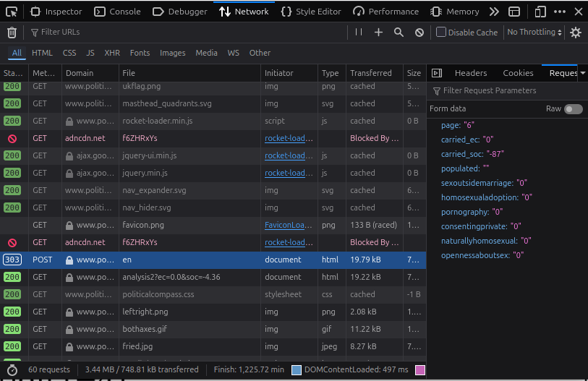Toggle Raw form data switch
The height and width of the screenshot is (381, 588).
coord(573,108)
